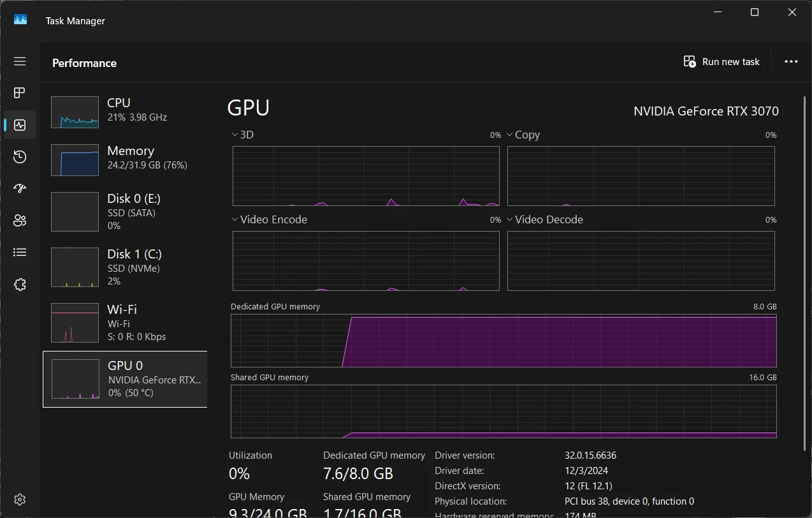Open the Services page icon
The image size is (812, 518).
[x=20, y=285]
